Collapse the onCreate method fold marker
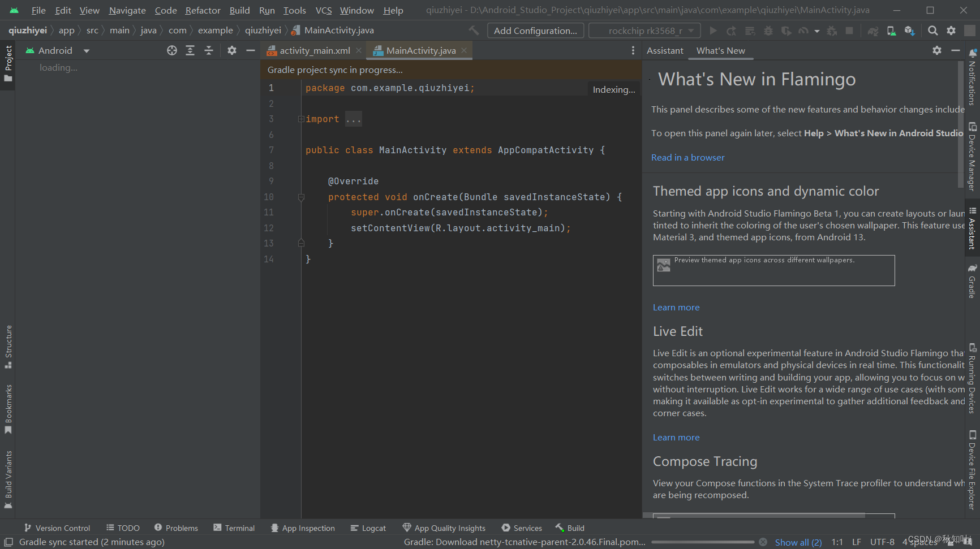Viewport: 980px width, 549px height. click(x=301, y=197)
